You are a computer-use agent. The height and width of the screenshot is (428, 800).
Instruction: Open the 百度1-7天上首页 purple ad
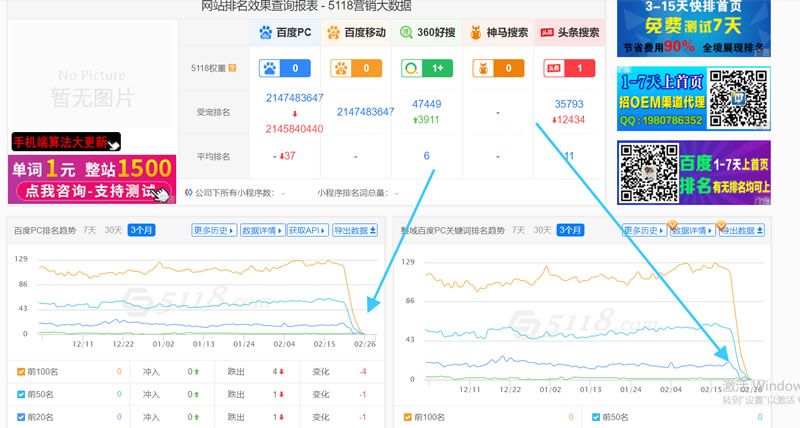point(693,173)
